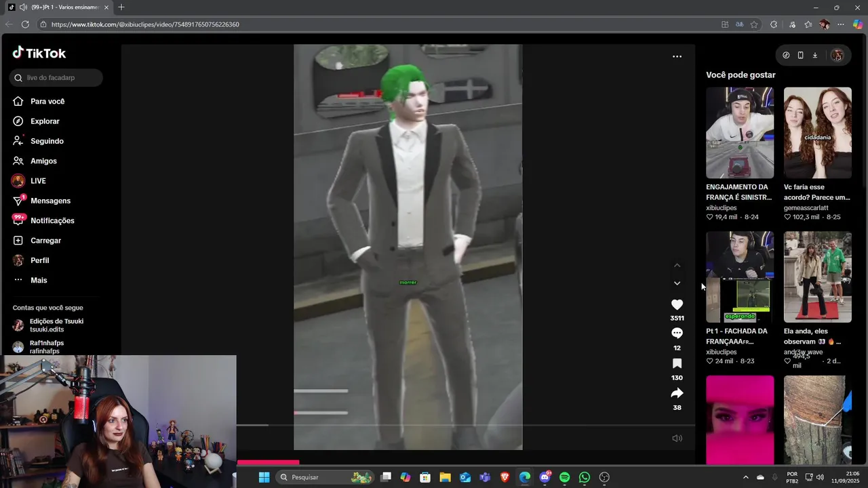Open thumbnail 'Ela anda, eles observam'
The width and height of the screenshot is (868, 488).
[818, 277]
